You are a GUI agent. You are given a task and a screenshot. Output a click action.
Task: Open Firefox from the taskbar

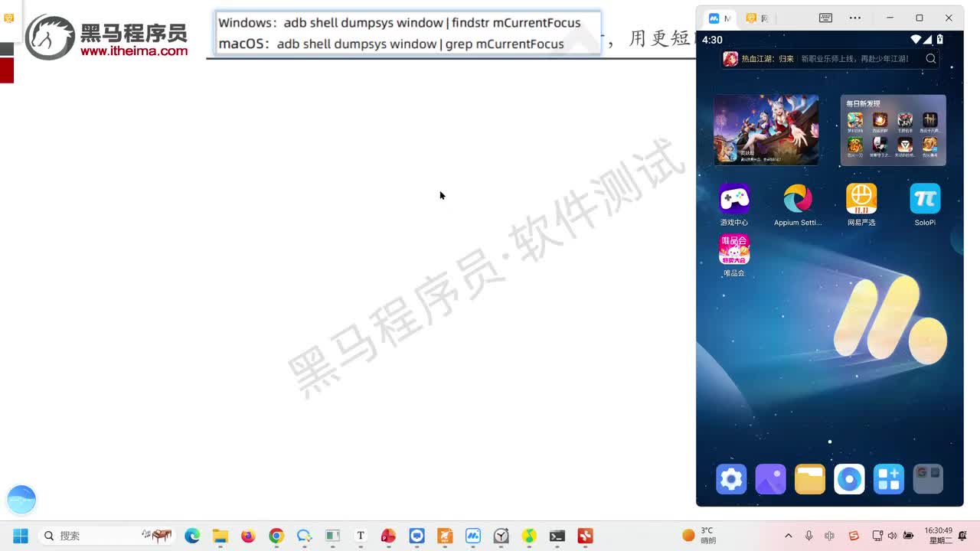coord(248,536)
